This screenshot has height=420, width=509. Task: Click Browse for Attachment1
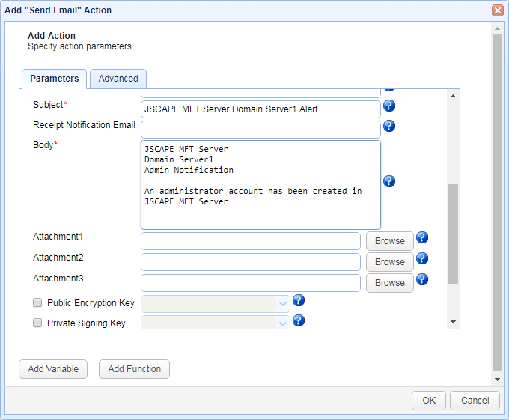pos(389,241)
